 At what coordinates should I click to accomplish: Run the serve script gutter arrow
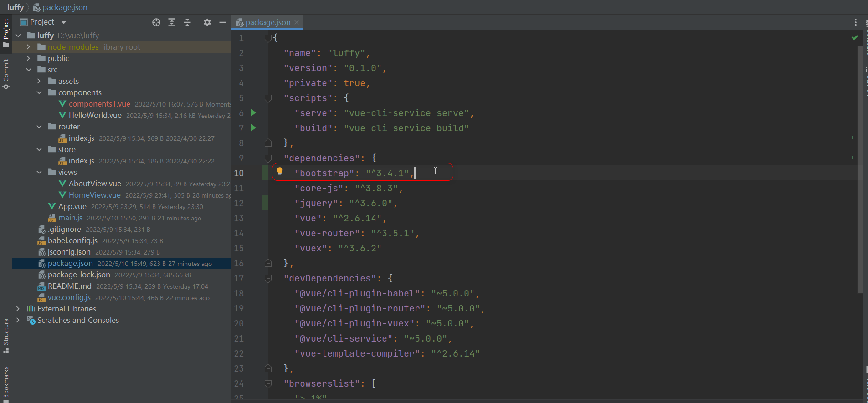point(253,112)
